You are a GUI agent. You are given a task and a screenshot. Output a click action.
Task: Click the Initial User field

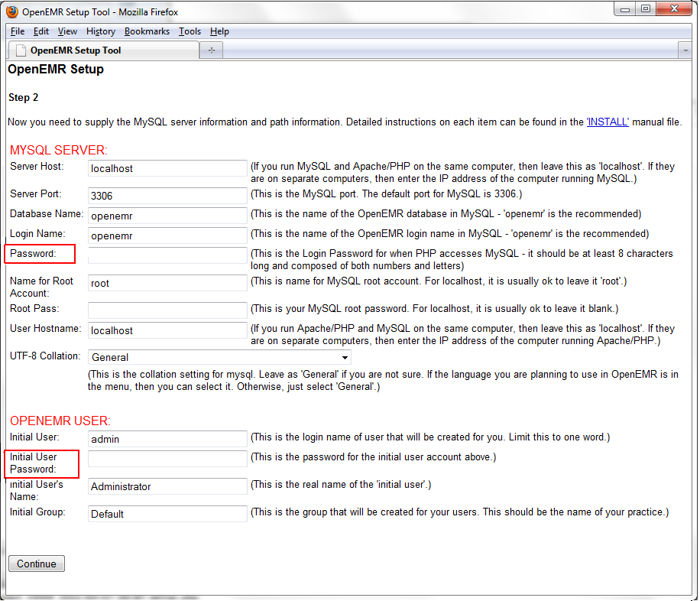tap(167, 439)
